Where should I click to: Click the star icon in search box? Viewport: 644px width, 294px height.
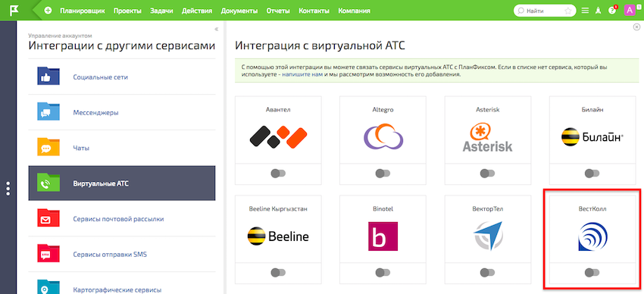pyautogui.click(x=568, y=11)
